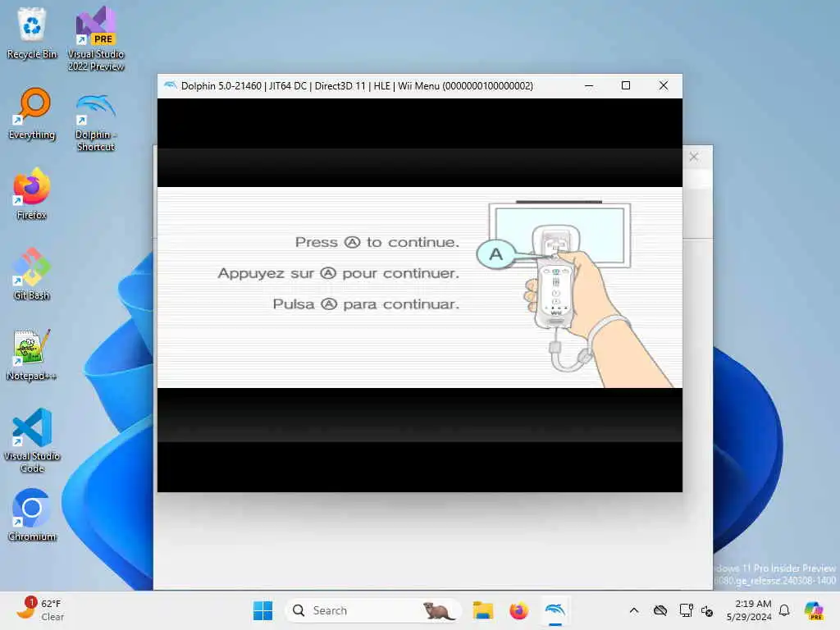Click the Wii Remote A button illustration
This screenshot has height=630, width=840.
(496, 254)
